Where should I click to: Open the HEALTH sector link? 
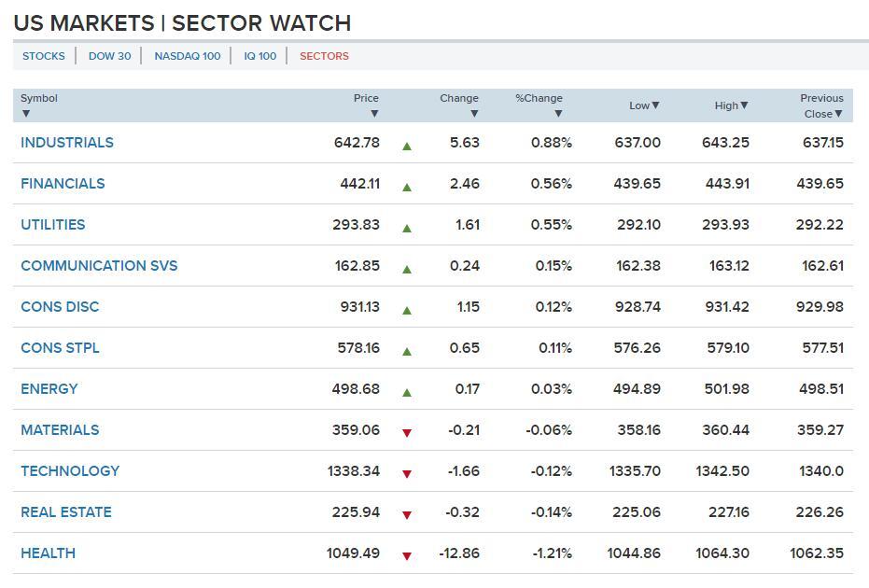coord(48,553)
